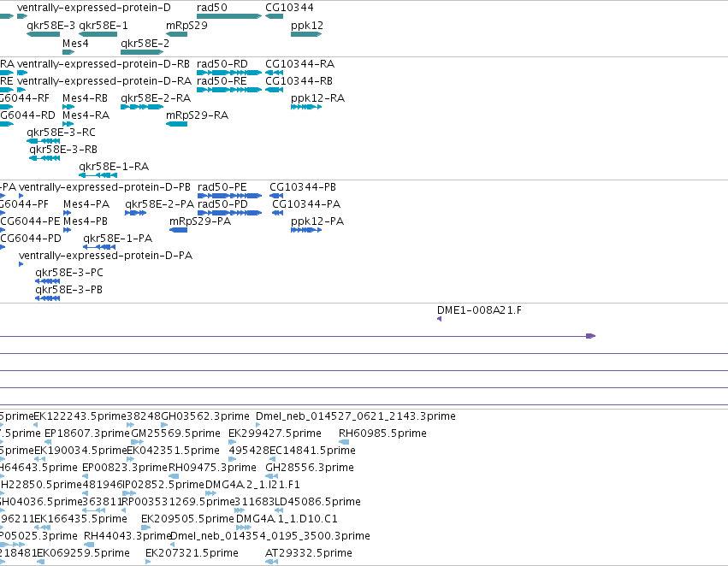Click the mRpS29 gene feature
This screenshot has height=566, width=728.
pos(176,34)
